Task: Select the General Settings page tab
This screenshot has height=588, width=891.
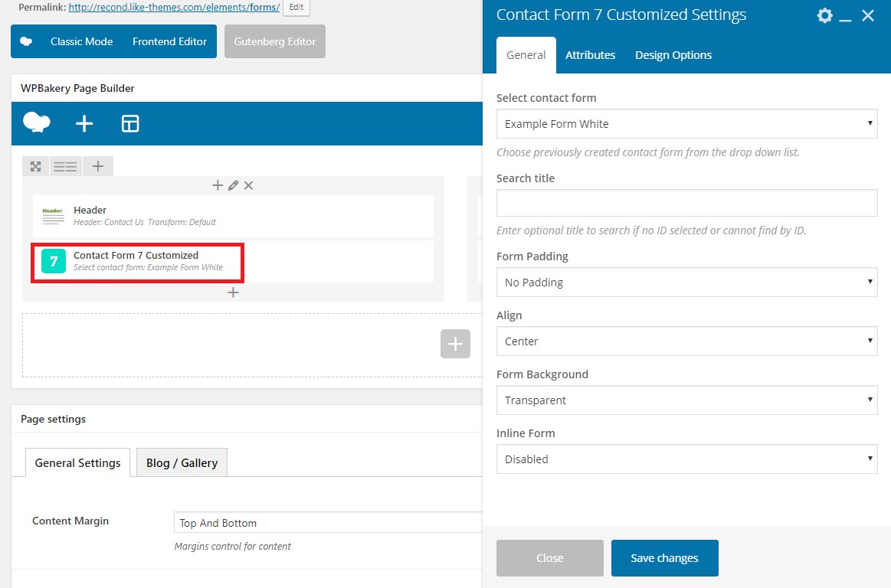Action: [x=78, y=462]
